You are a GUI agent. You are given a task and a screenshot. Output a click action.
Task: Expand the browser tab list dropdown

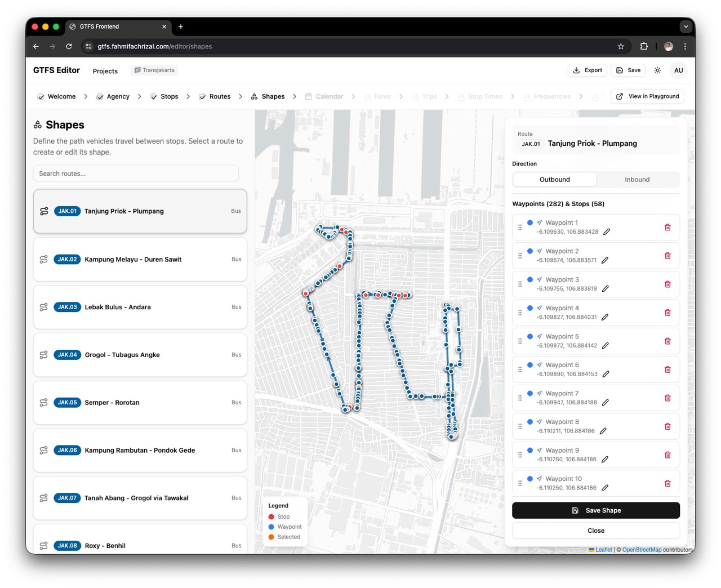[x=686, y=26]
